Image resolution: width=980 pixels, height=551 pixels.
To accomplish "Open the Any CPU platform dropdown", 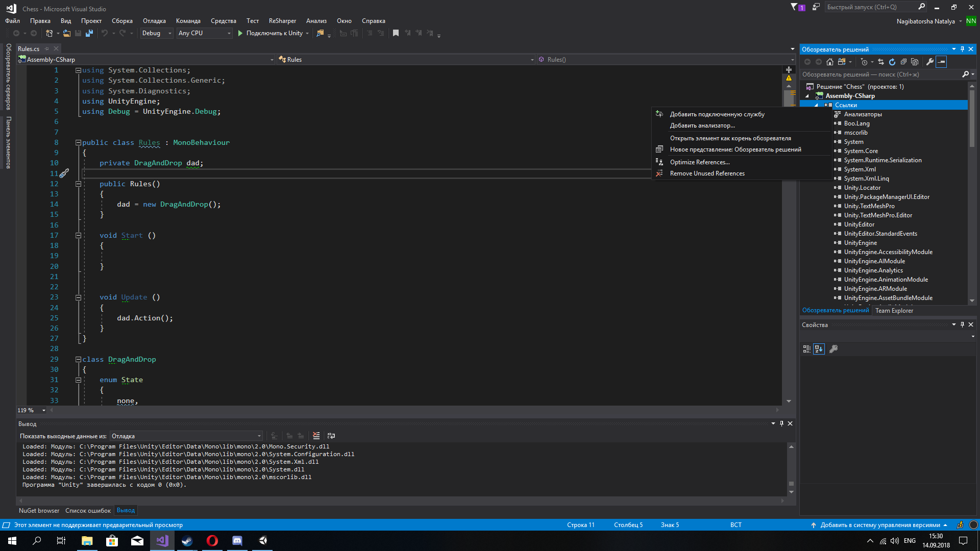I will [205, 33].
